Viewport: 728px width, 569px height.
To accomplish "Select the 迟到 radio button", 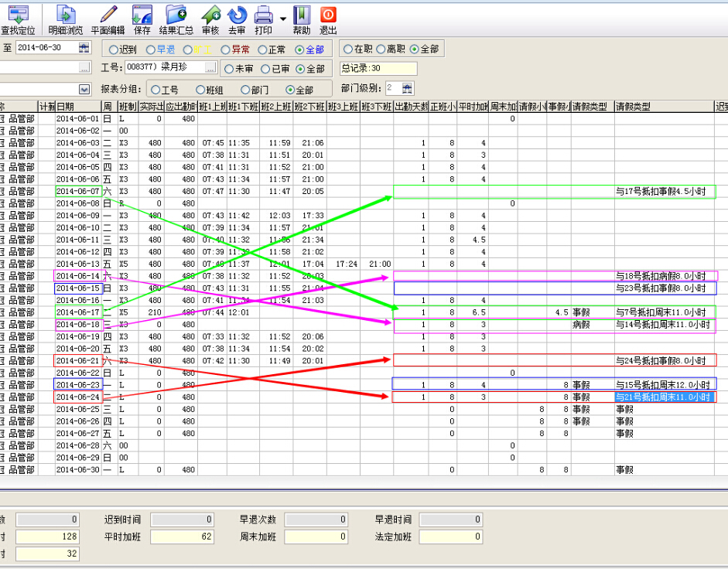I will coord(113,49).
